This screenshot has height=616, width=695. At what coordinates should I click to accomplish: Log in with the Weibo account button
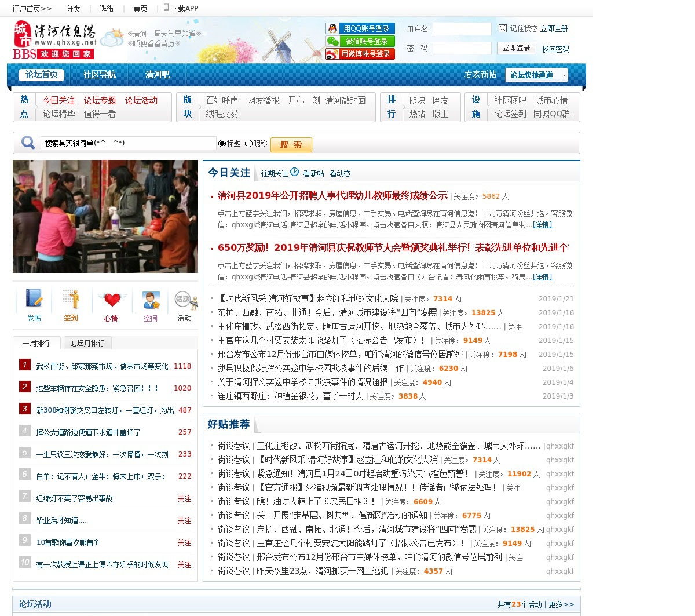[x=360, y=54]
